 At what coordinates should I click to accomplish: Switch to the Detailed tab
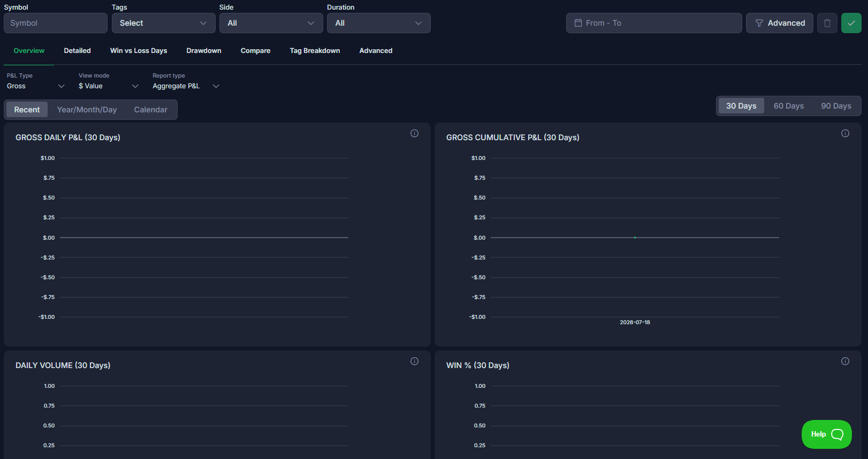click(77, 51)
